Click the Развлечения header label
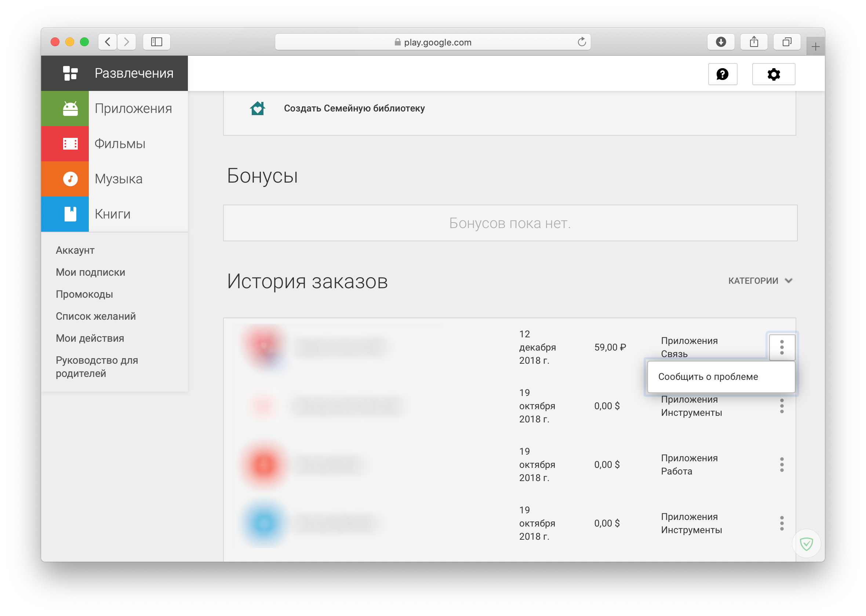 134,73
